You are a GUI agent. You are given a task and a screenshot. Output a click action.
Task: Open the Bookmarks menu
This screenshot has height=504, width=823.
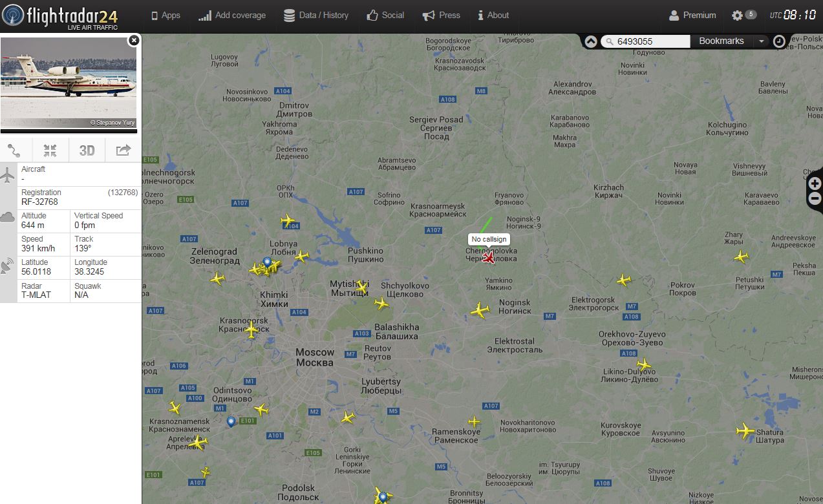(721, 41)
